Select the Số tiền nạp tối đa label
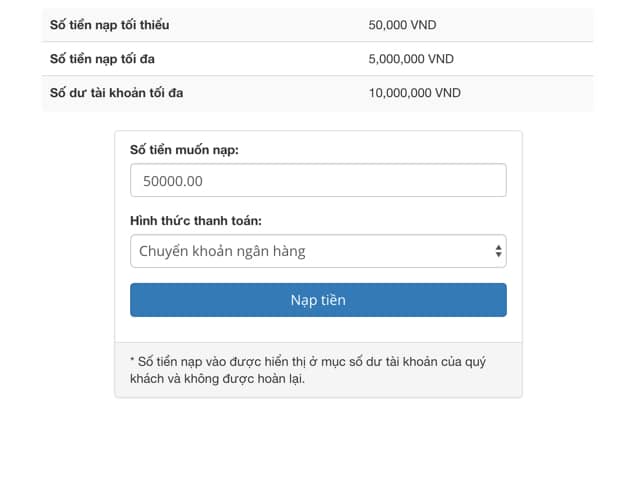This screenshot has width=640, height=480. pyautogui.click(x=103, y=59)
